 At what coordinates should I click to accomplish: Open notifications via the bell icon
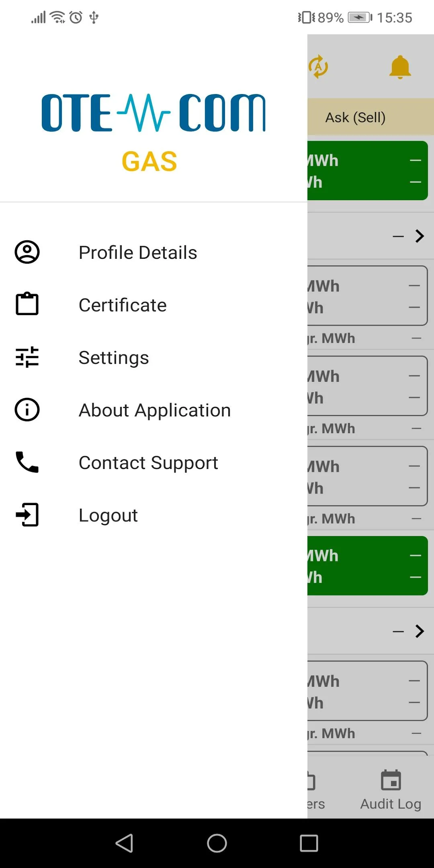tap(400, 67)
